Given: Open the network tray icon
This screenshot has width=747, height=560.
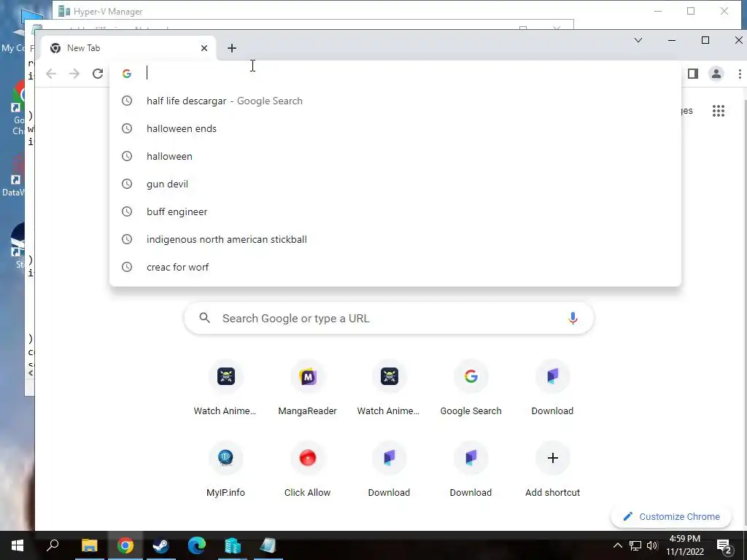Looking at the screenshot, I should click(635, 545).
